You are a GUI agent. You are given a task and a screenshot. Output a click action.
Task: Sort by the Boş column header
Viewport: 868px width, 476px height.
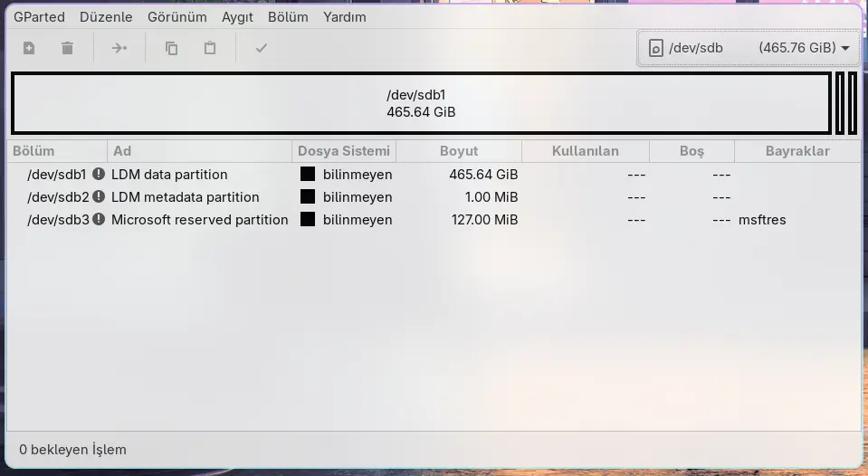(x=692, y=151)
